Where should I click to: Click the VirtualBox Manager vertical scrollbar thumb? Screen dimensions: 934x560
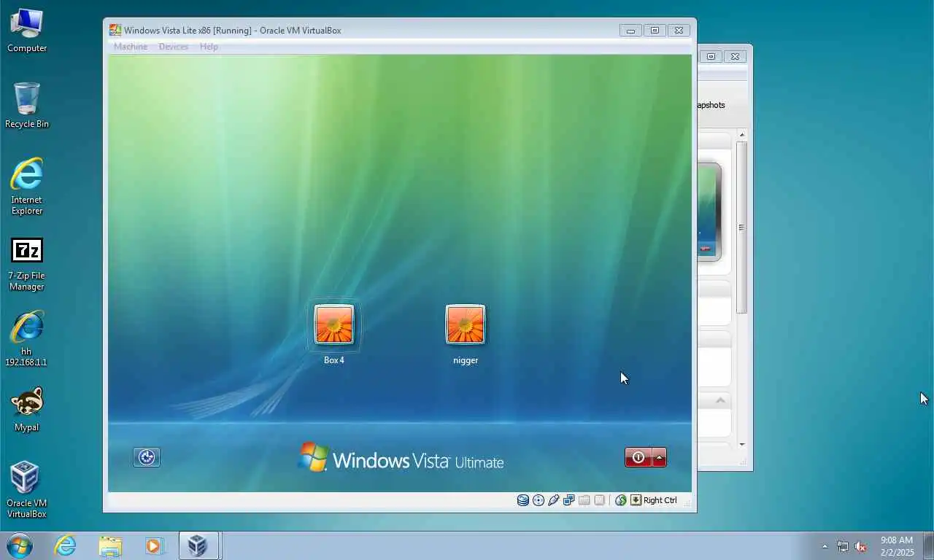pyautogui.click(x=742, y=227)
